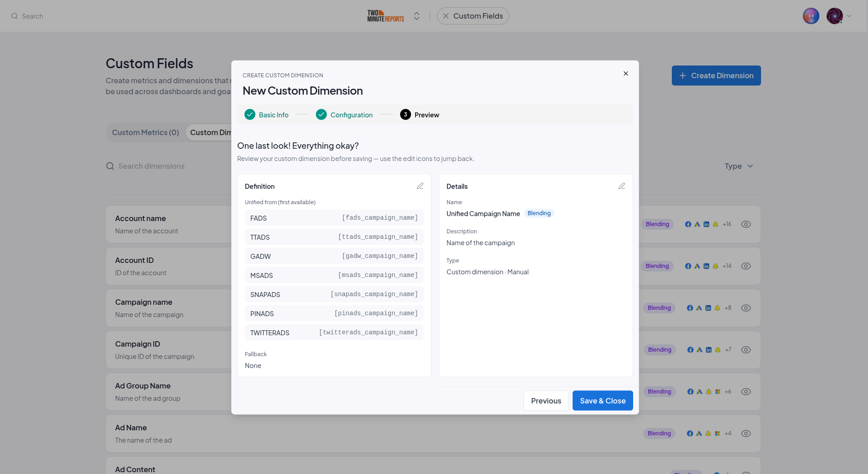
Task: Toggle visibility for Ad Name row
Action: pos(746,434)
